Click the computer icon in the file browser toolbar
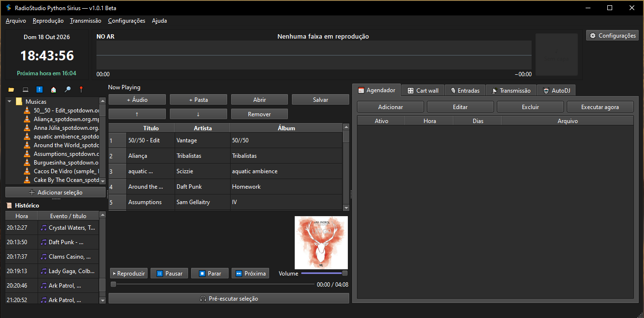 [25, 90]
